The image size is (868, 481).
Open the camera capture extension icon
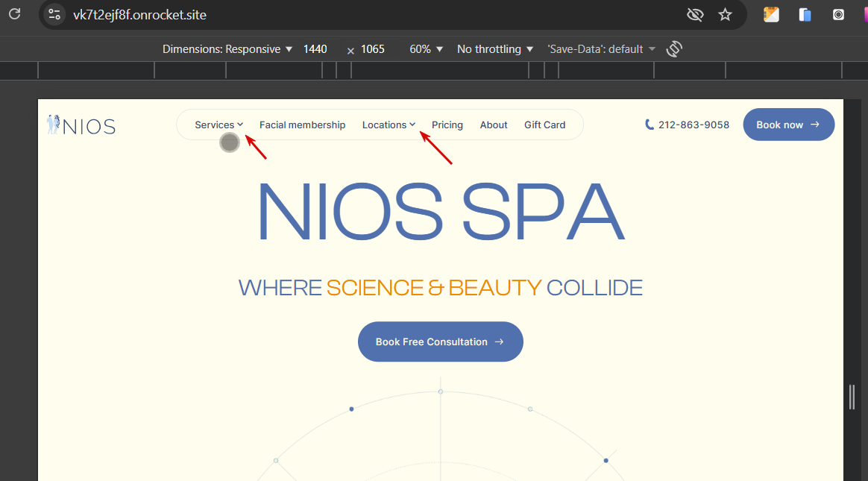pos(839,15)
